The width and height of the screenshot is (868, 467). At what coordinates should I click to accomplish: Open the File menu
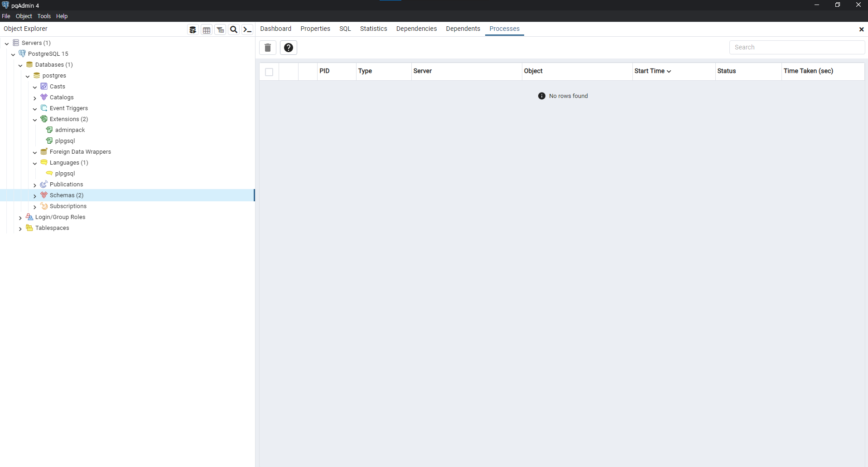[6, 16]
